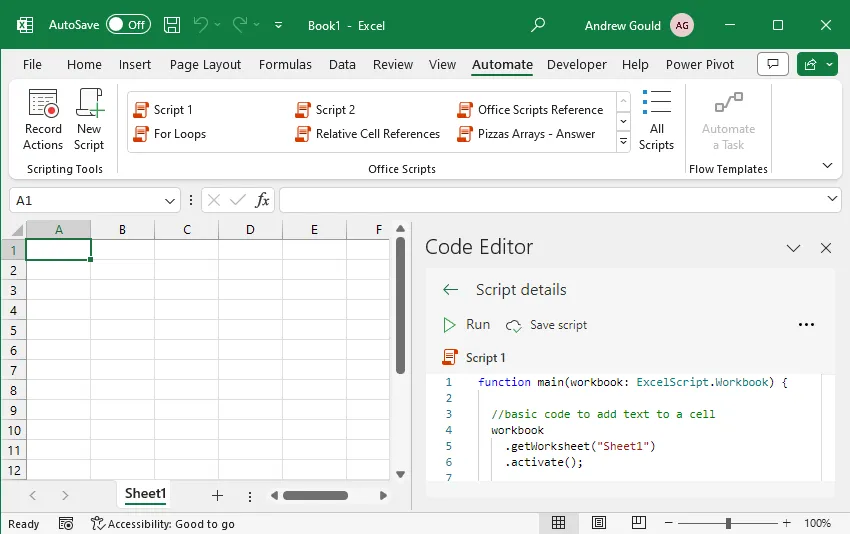The width and height of the screenshot is (850, 534).
Task: Open Andrew Gould account avatar
Action: (x=681, y=25)
